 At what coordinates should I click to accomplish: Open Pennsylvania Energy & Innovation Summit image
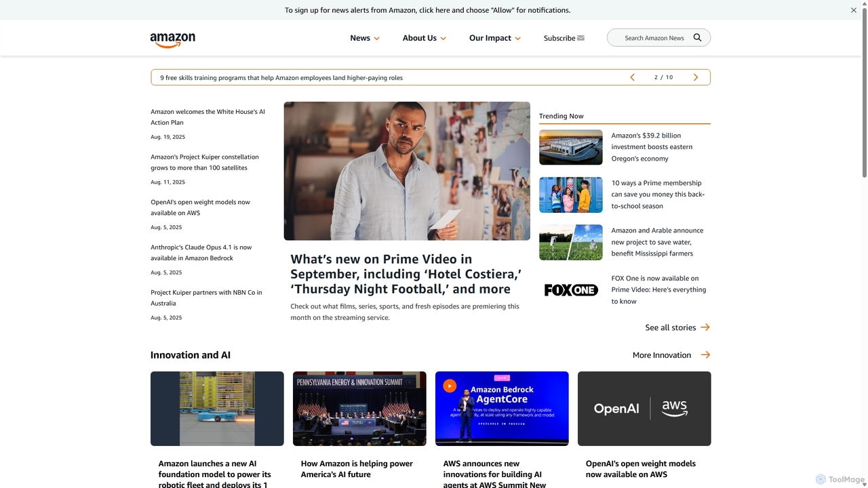click(x=359, y=409)
